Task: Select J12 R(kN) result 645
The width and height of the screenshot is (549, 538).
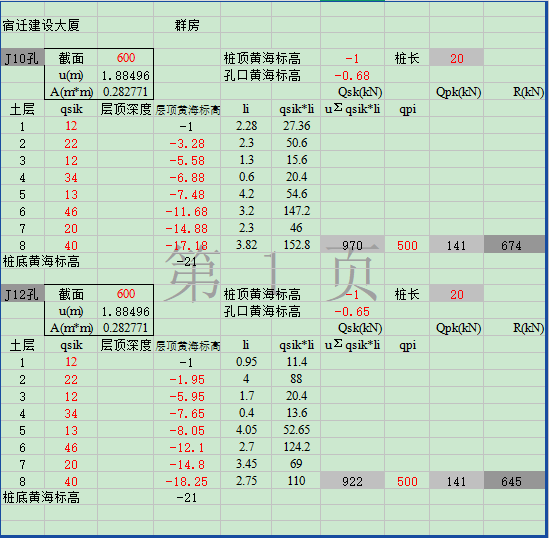Action: click(x=514, y=481)
